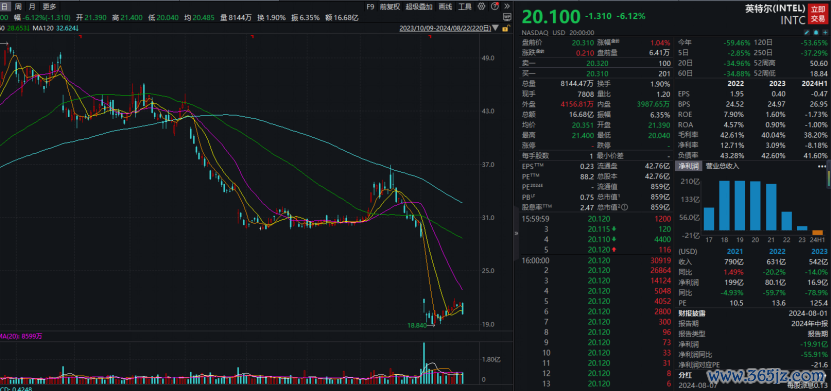Click the orange 24H1 bar in profit chart
The height and width of the screenshot is (391, 831).
pyautogui.click(x=818, y=232)
